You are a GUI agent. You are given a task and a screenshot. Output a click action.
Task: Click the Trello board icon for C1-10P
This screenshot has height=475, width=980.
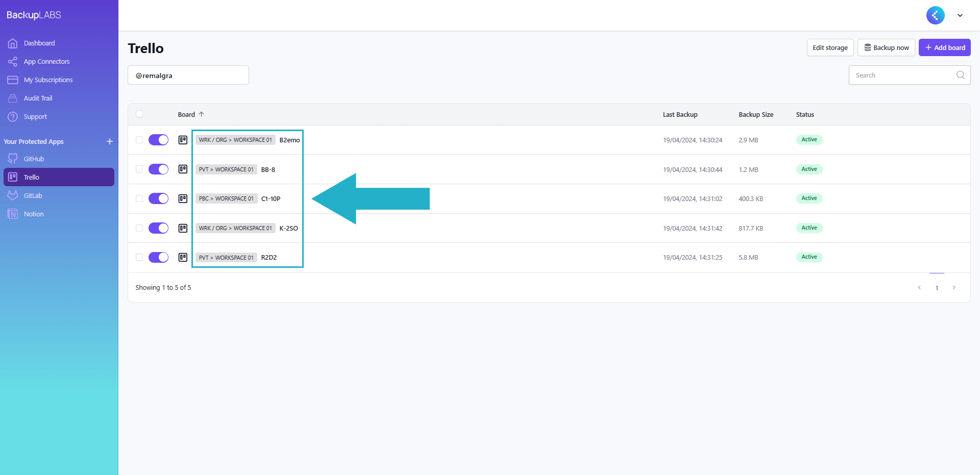pyautogui.click(x=183, y=198)
